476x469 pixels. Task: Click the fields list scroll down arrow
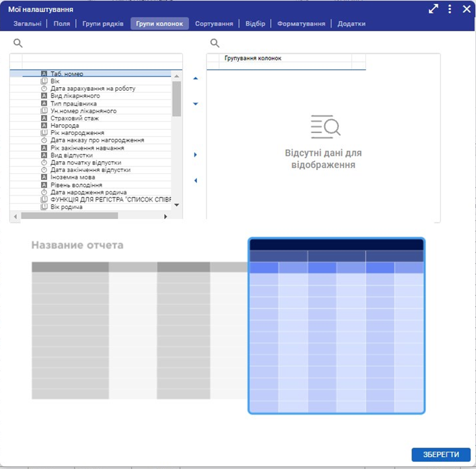pyautogui.click(x=177, y=205)
